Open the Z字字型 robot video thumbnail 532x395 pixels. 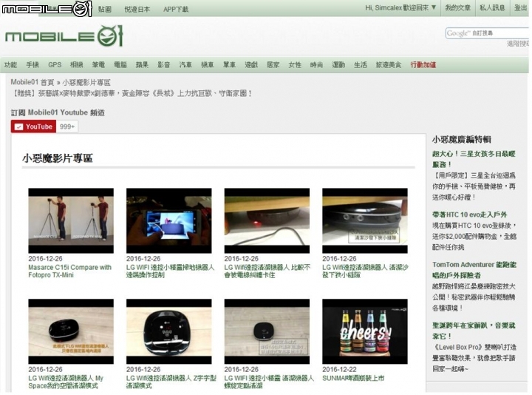[169, 331]
